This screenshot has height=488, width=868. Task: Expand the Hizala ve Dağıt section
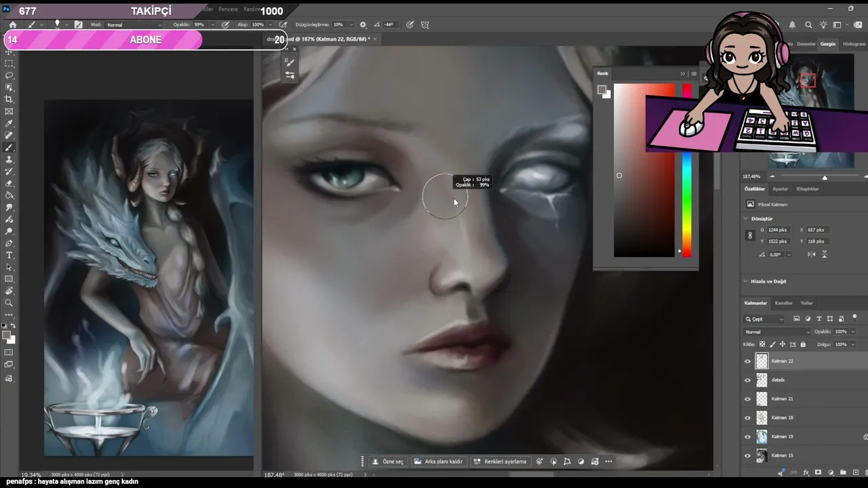point(746,281)
